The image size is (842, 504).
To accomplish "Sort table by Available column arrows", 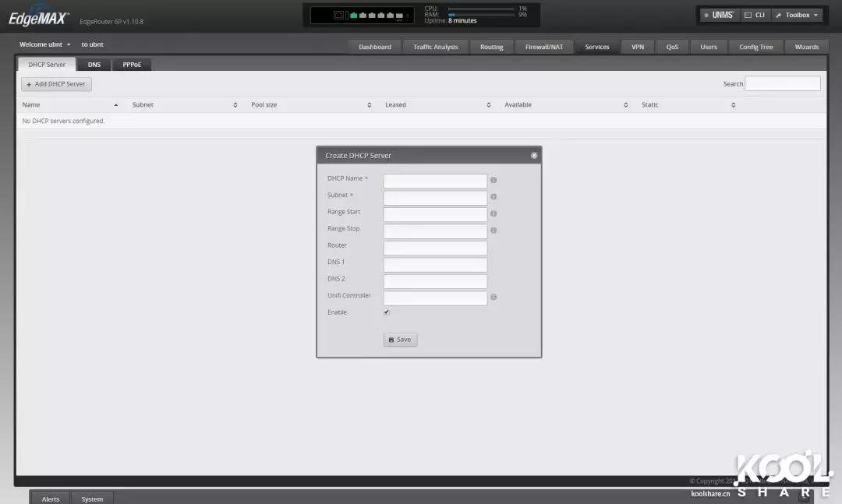I will tap(625, 105).
